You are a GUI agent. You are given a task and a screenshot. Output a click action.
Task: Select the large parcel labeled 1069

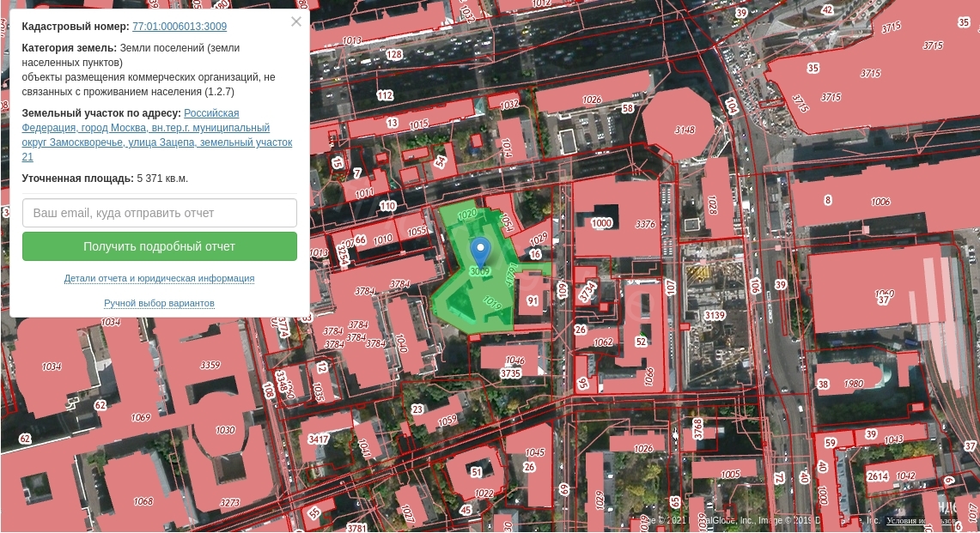[x=140, y=418]
